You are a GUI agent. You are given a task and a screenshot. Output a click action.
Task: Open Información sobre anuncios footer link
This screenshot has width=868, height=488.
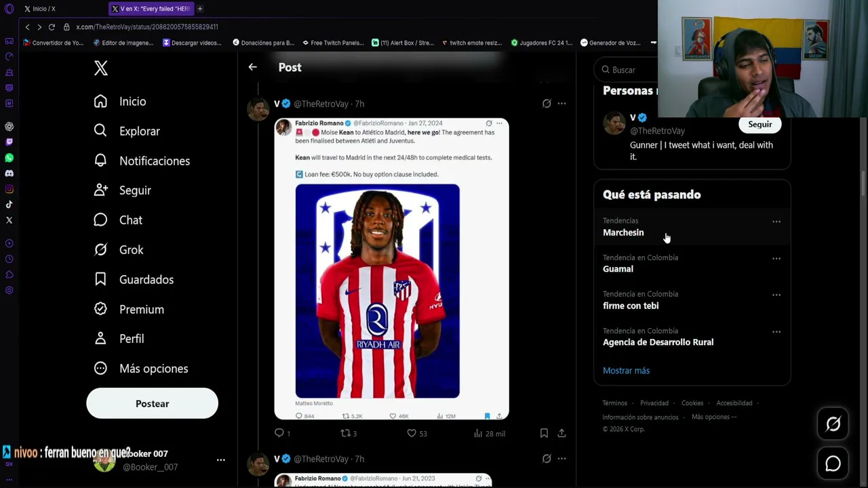click(x=640, y=418)
